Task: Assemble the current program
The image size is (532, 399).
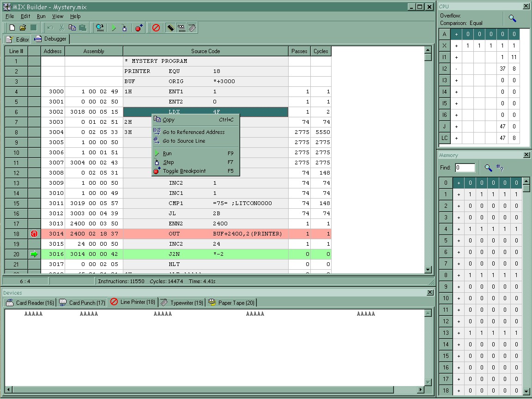Action: tap(100, 28)
